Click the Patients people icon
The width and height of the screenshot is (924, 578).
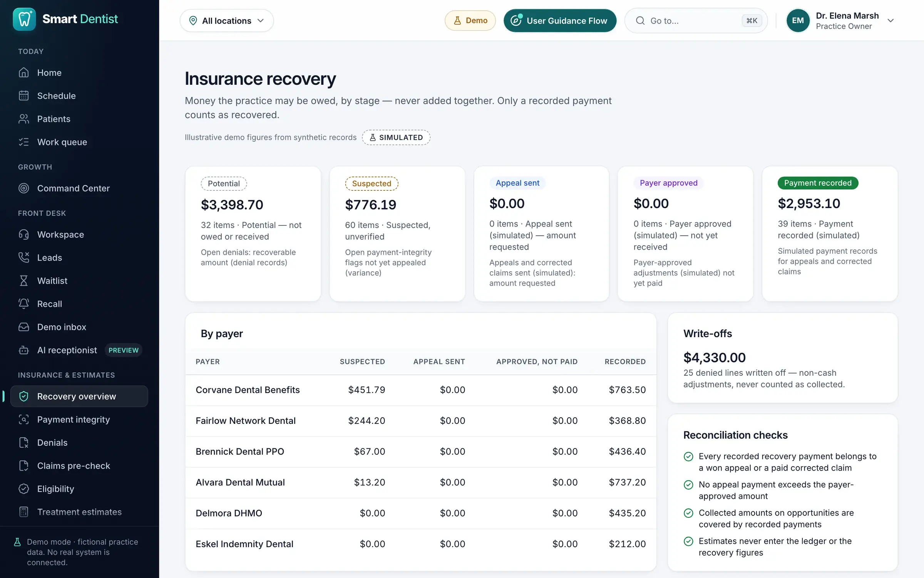click(24, 119)
